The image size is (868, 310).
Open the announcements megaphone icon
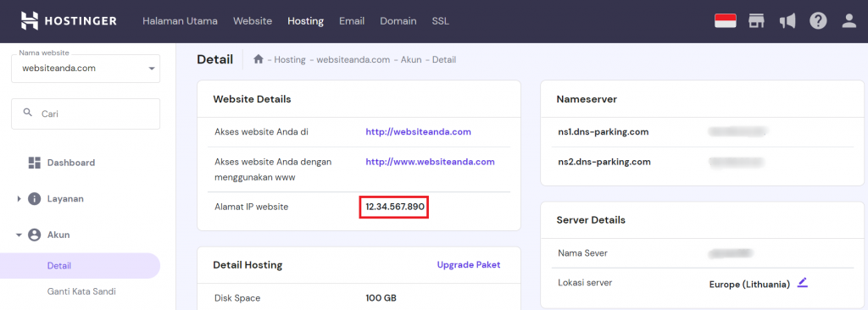(787, 21)
